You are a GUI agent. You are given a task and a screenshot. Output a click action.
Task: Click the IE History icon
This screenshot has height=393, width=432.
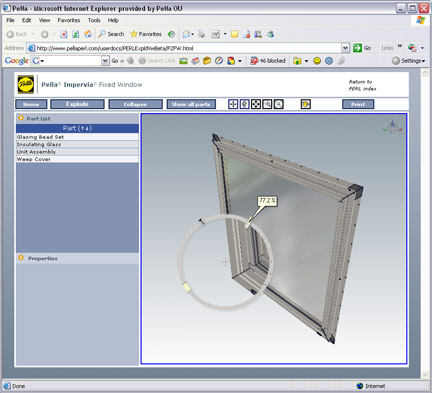(171, 34)
